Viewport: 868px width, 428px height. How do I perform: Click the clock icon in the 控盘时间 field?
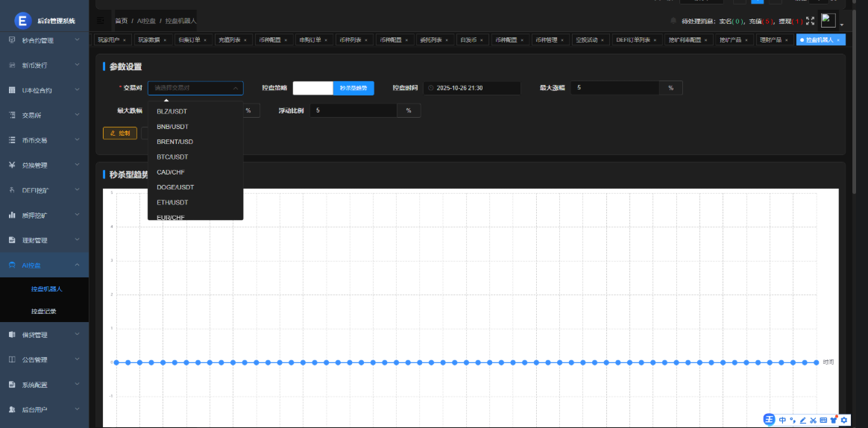pos(431,88)
